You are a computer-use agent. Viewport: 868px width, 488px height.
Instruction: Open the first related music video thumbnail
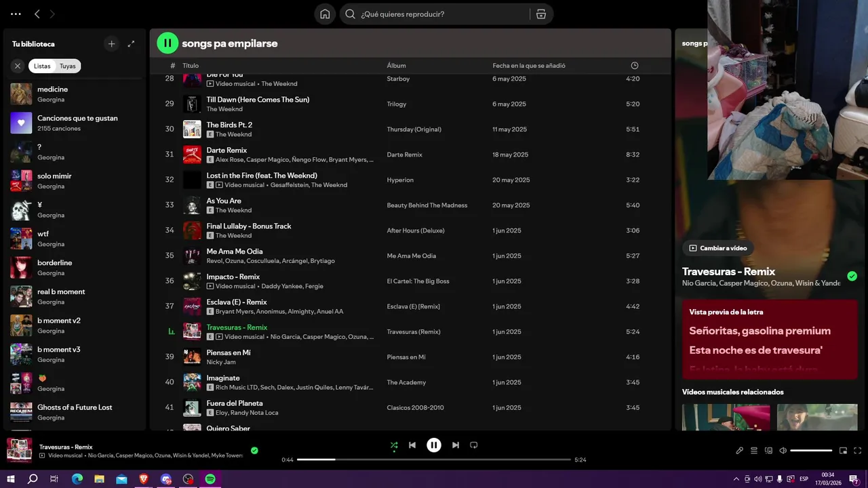[726, 417]
